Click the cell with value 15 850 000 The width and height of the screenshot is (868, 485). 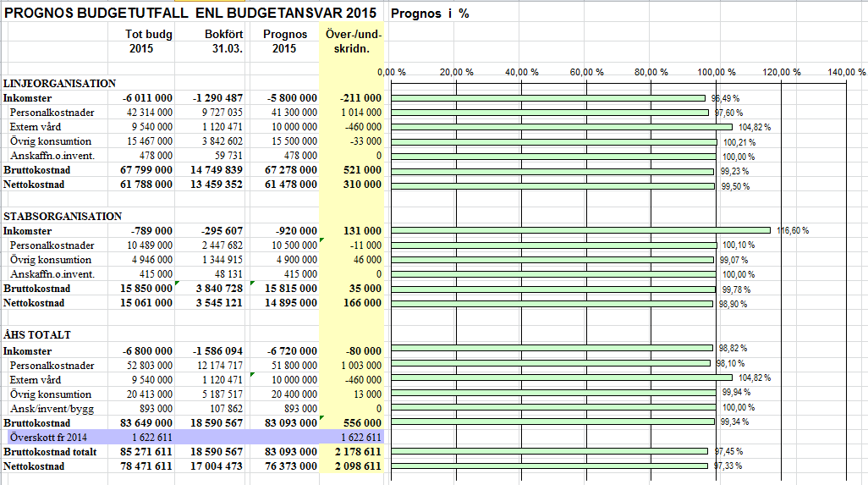tap(146, 289)
